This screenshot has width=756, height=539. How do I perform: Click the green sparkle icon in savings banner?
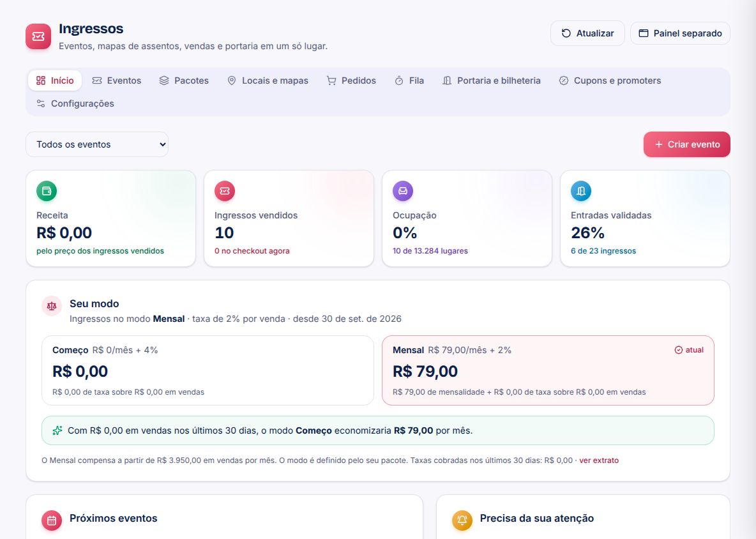57,430
